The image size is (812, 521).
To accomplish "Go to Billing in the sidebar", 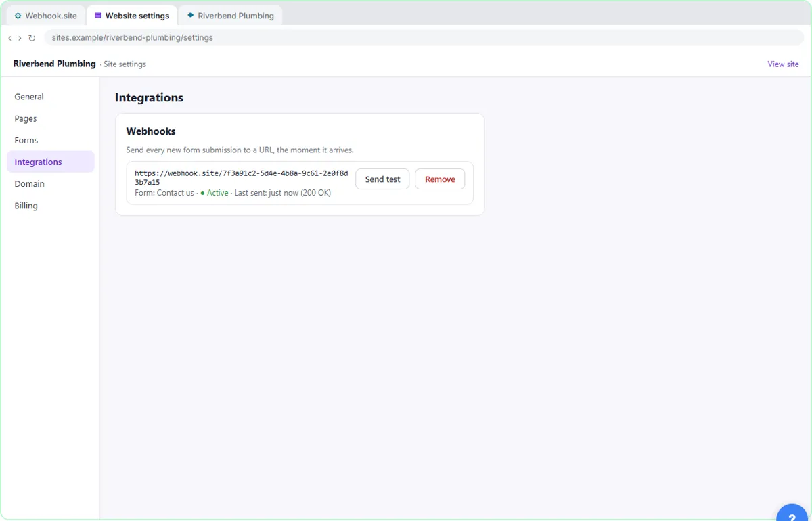I will tap(51, 205).
